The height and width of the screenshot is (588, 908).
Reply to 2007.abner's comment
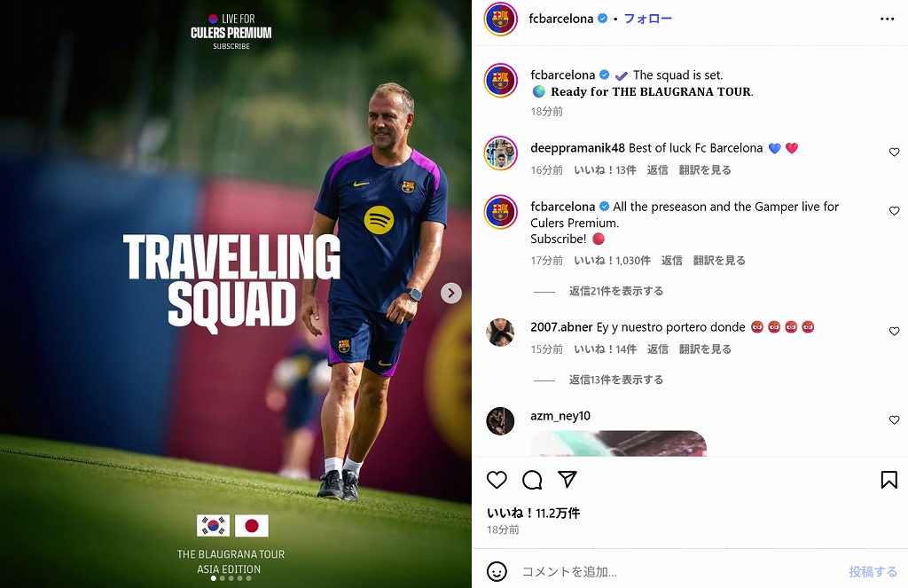coord(657,349)
